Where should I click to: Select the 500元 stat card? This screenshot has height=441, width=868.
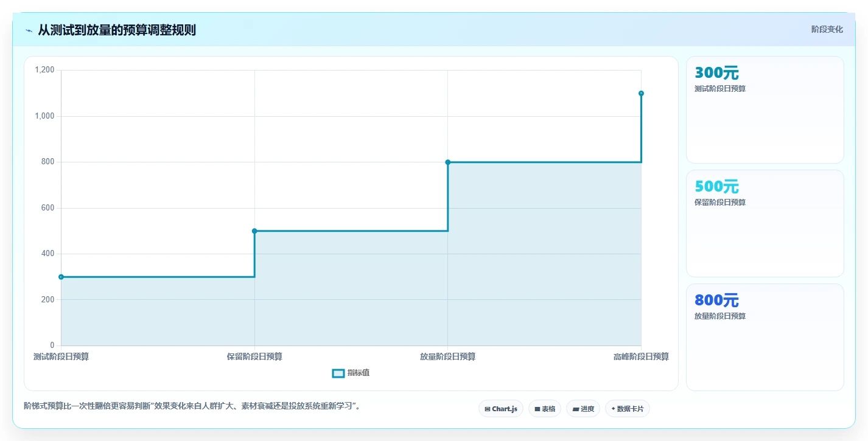[x=765, y=223]
